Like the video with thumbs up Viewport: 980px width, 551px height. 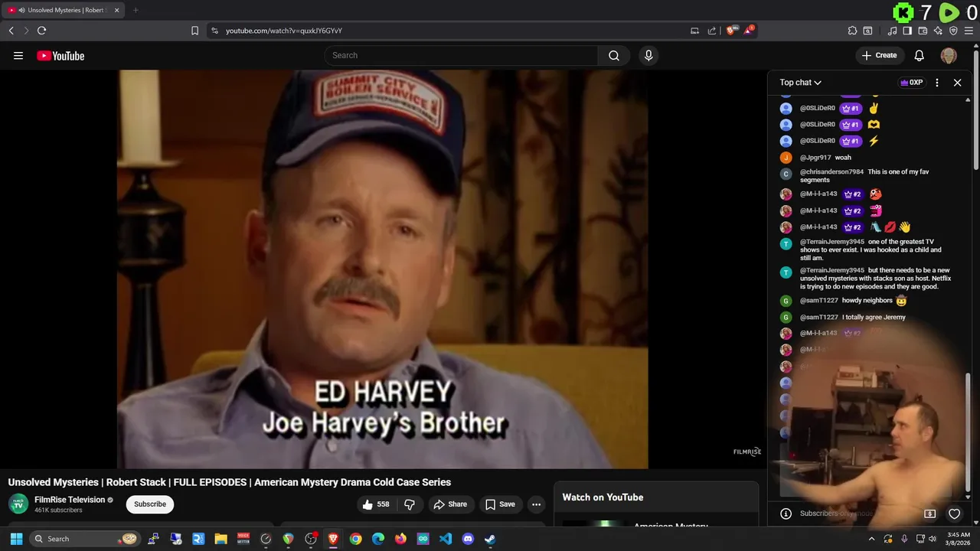click(x=374, y=504)
